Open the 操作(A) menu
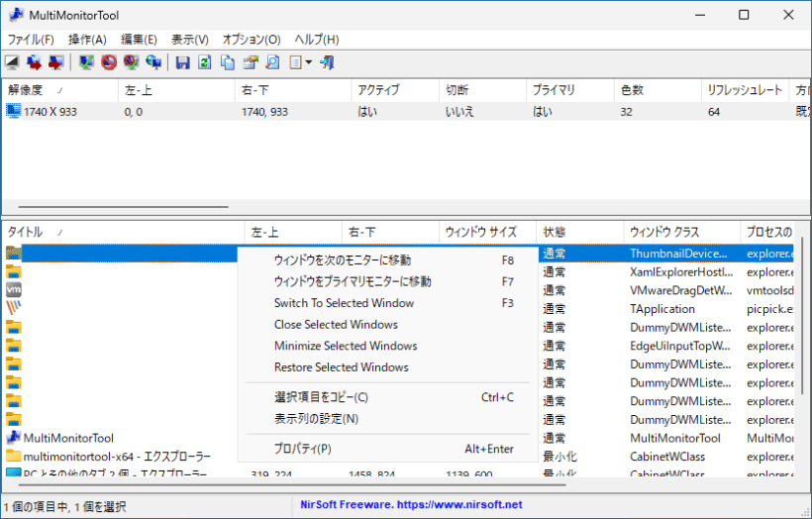 tap(87, 40)
